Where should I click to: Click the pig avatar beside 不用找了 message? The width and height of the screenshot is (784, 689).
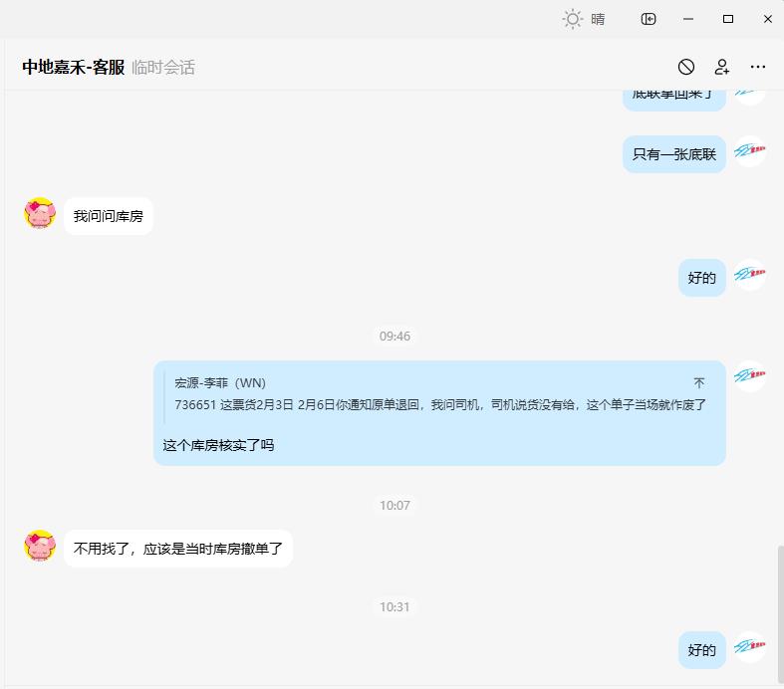click(40, 546)
